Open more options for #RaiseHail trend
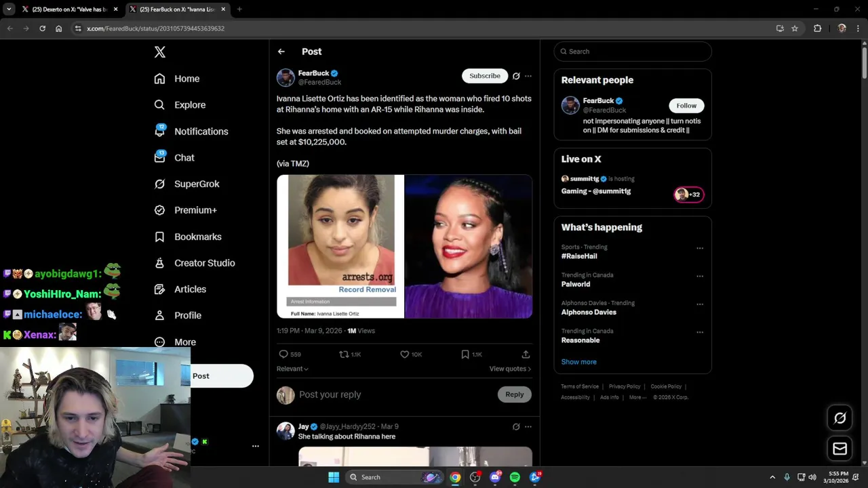 pyautogui.click(x=700, y=248)
